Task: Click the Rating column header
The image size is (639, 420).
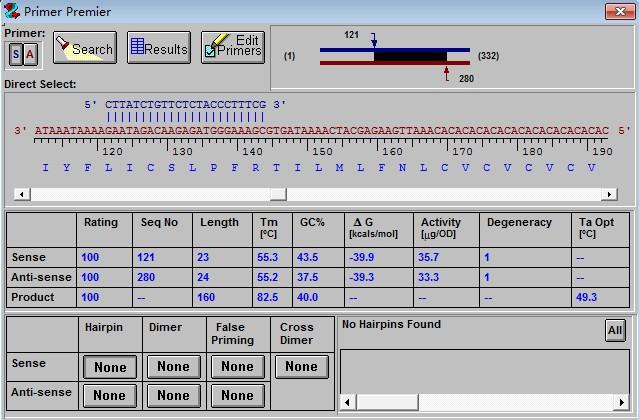Action: 101,222
